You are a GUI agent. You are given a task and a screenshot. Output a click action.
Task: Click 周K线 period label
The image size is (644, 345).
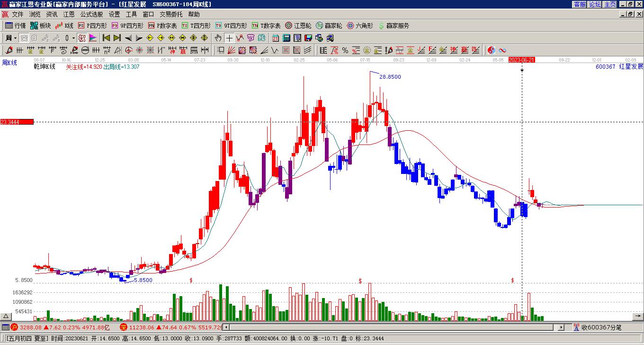coord(9,63)
